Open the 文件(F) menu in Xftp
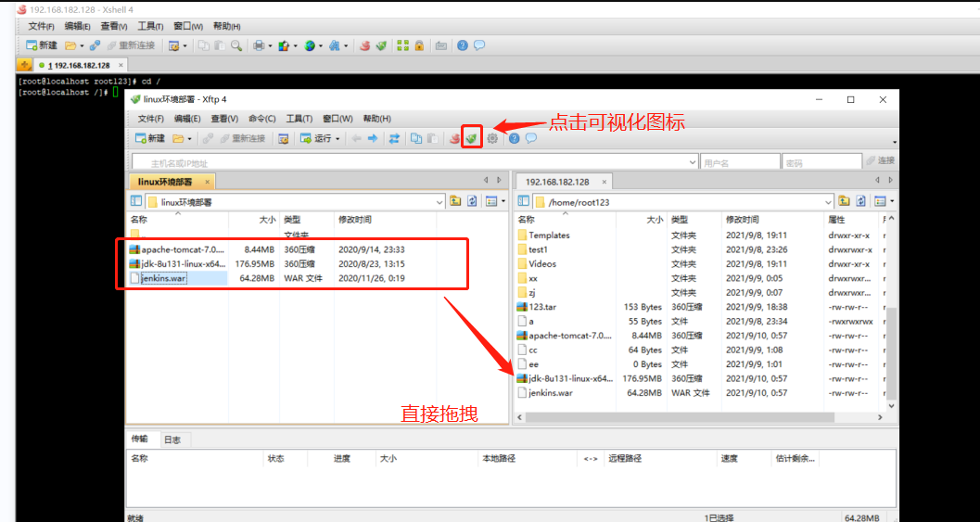The width and height of the screenshot is (980, 522). (x=150, y=119)
